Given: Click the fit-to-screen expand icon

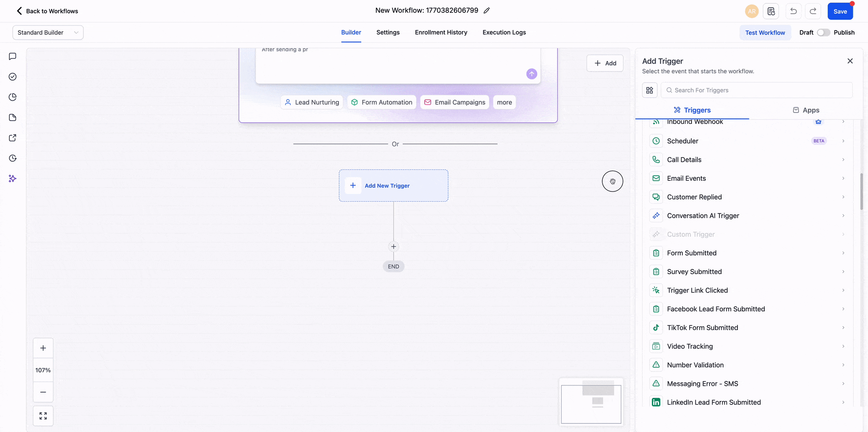Looking at the screenshot, I should coord(43,416).
